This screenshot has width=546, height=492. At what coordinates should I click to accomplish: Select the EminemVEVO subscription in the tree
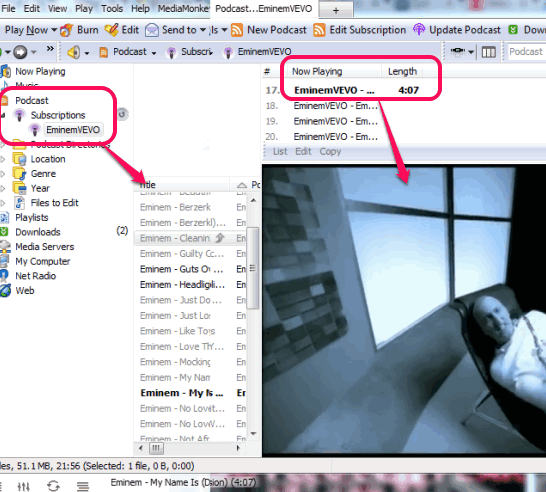[x=73, y=130]
